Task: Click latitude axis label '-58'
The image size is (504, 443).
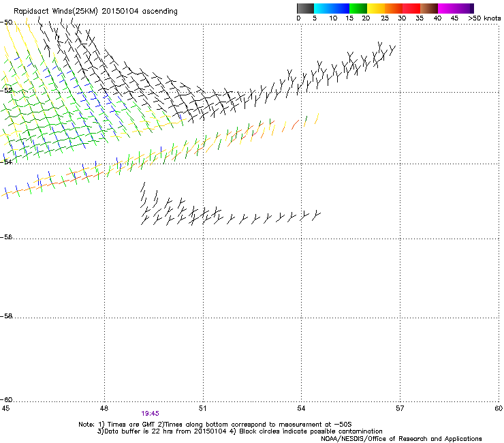Action: point(6,316)
